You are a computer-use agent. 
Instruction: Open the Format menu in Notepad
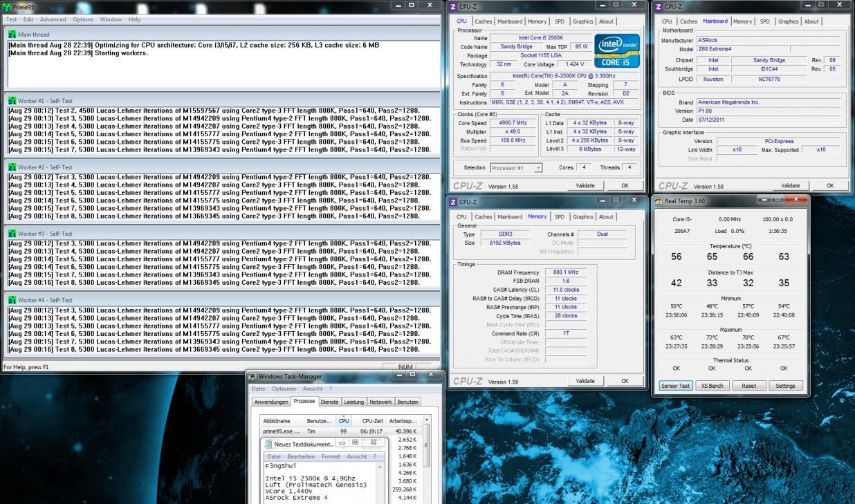pos(331,456)
